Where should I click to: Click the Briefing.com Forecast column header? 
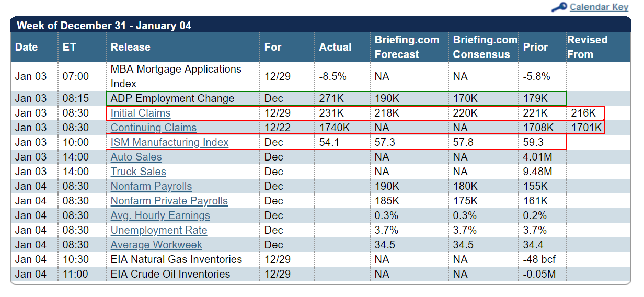[407, 47]
